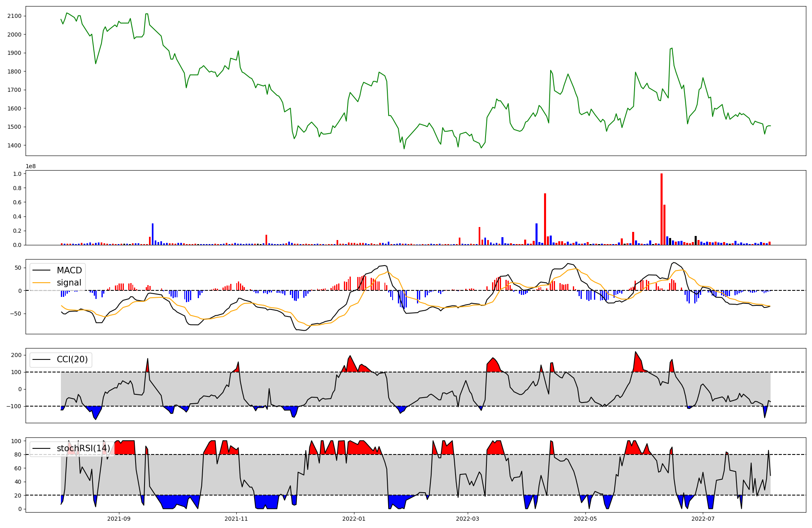Image resolution: width=812 pixels, height=528 pixels.
Task: Click the 200 tick on CCI axis
Action: click(16, 355)
